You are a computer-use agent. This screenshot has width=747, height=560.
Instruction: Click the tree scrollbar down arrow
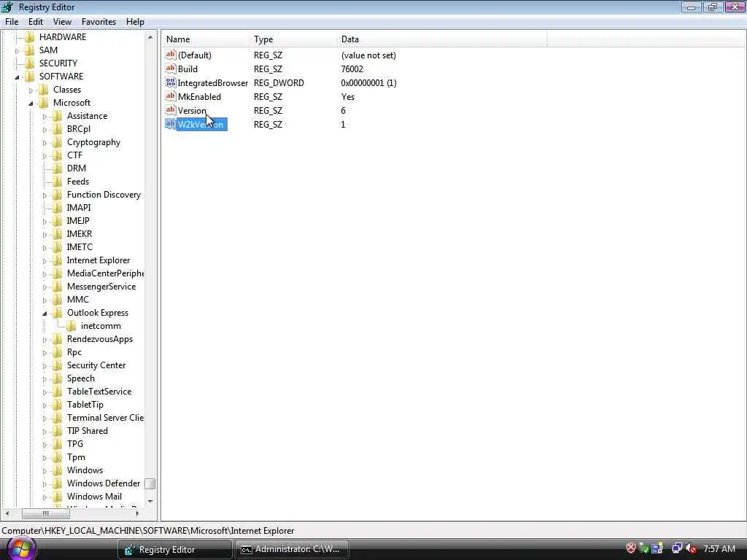[x=150, y=501]
